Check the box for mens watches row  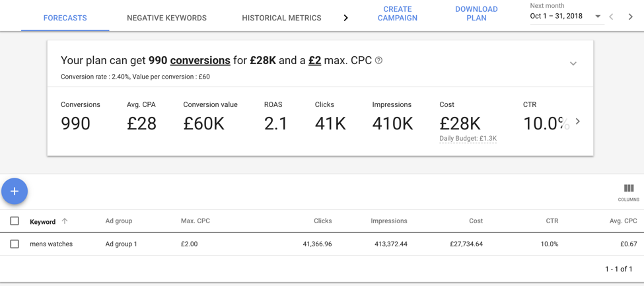15,244
